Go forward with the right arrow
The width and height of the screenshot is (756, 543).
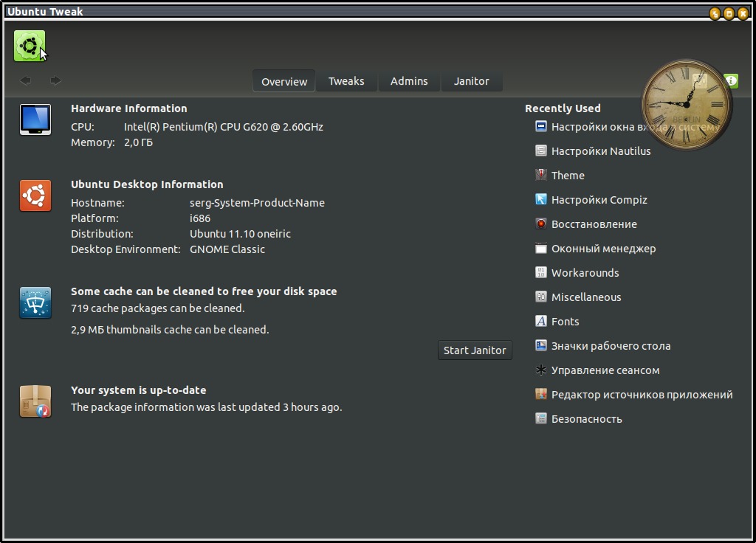coord(55,80)
